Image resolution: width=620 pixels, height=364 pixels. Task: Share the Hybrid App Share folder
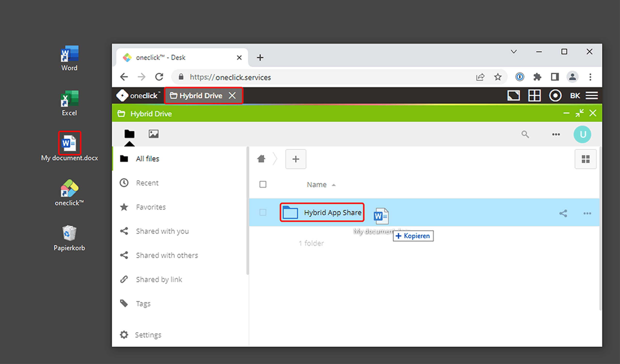point(563,213)
